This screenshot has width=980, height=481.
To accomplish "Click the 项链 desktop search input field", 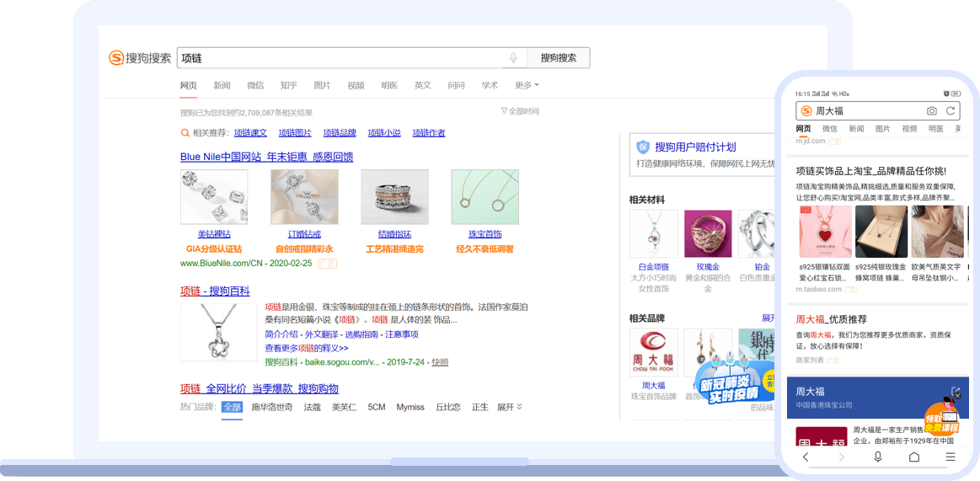I will pos(337,58).
